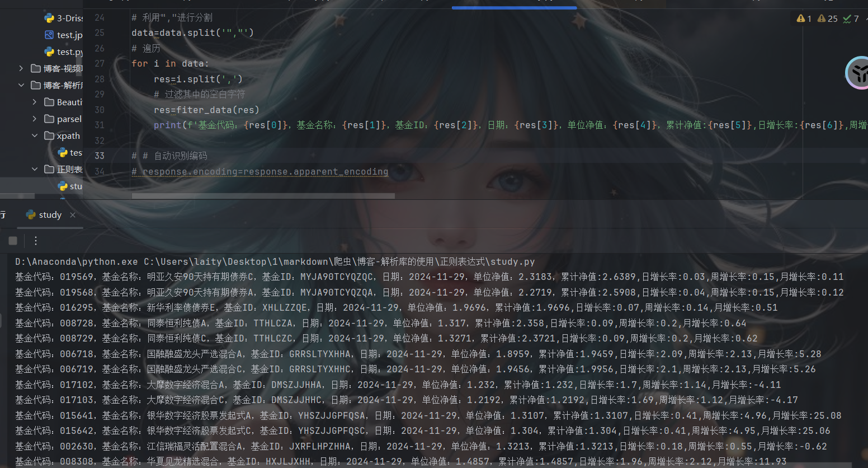Click the '# 遍历' comment
Image resolution: width=868 pixels, height=468 pixels.
[145, 48]
